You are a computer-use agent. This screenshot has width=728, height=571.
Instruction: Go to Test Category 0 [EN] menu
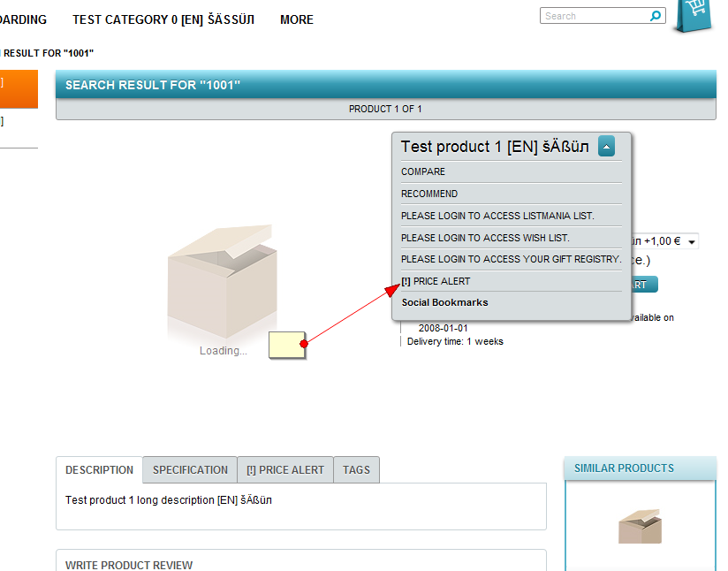[x=163, y=19]
